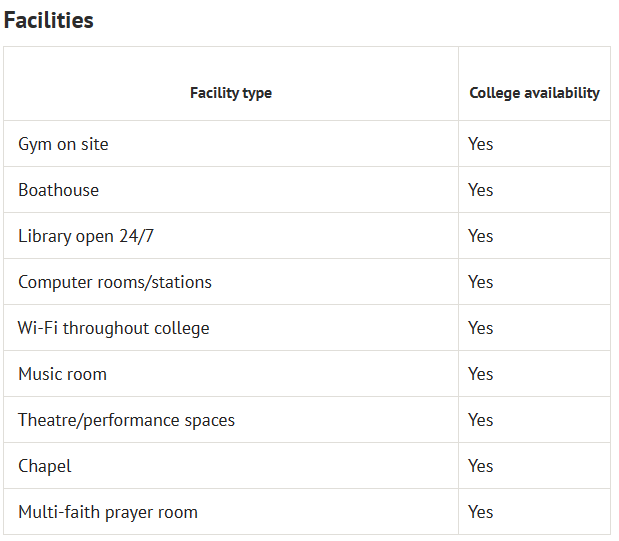Select Multi-faith prayer room cell
This screenshot has height=541, width=619.
coord(231,512)
